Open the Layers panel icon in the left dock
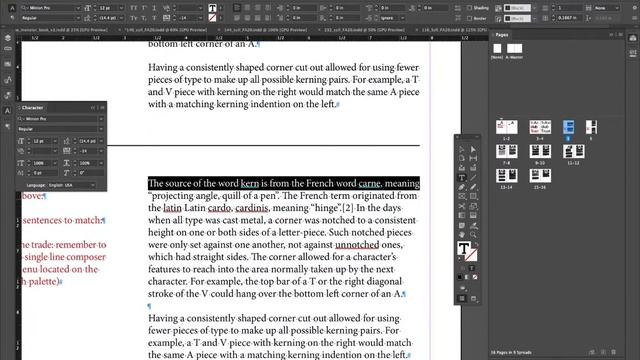640x360 pixels. pos(8,38)
